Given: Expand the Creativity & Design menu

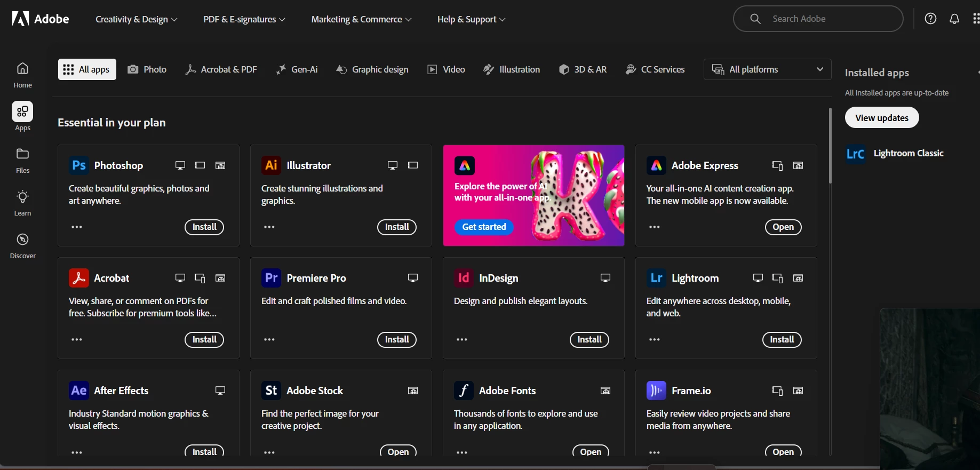Looking at the screenshot, I should point(137,19).
